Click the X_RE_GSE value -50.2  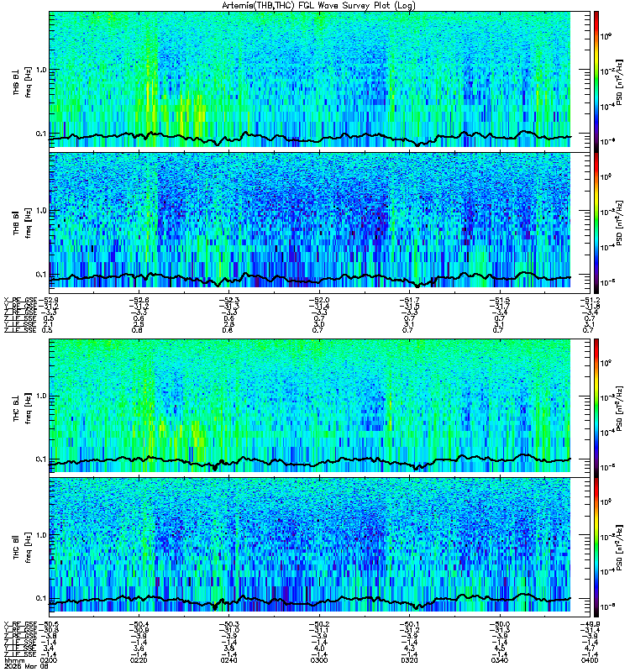tap(319, 624)
